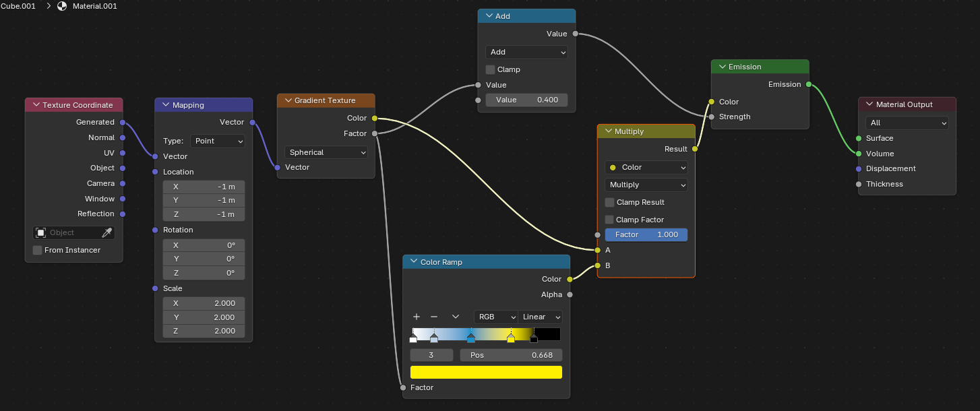Select the light blue color stop
The image size is (980, 411).
point(434,339)
